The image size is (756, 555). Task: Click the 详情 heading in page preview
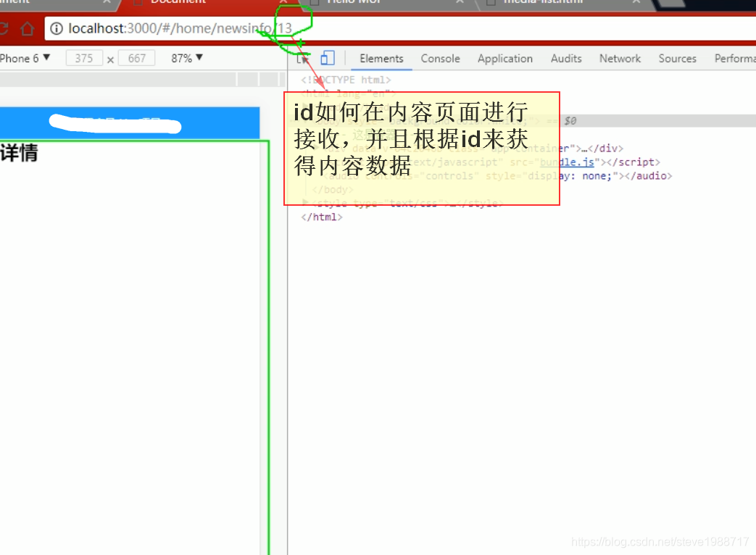19,153
